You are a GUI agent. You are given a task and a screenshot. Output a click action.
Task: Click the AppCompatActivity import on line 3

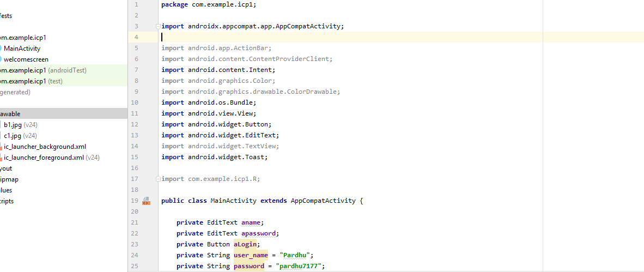pos(253,26)
